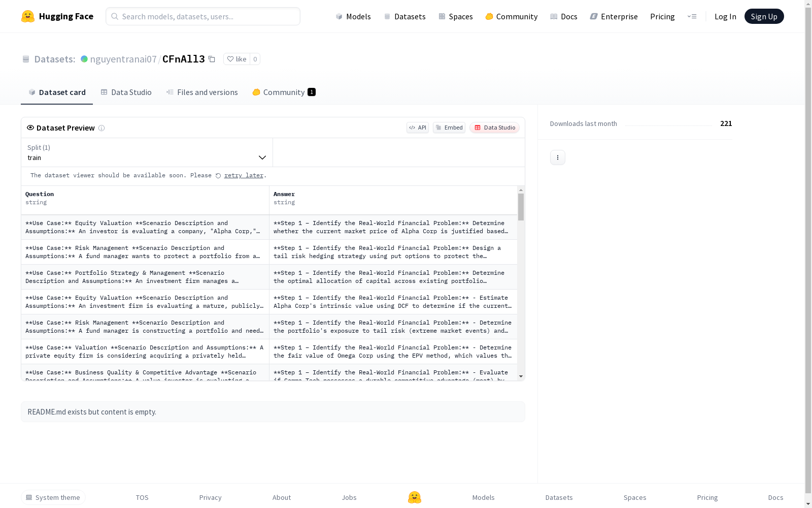Open Data Studio from preview header button
The width and height of the screenshot is (812, 508).
point(494,128)
